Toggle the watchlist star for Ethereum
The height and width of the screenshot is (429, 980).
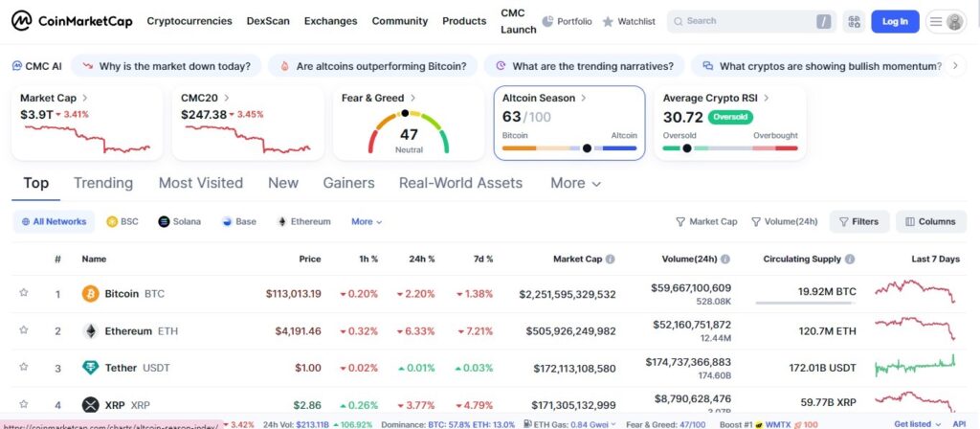pyautogui.click(x=24, y=331)
